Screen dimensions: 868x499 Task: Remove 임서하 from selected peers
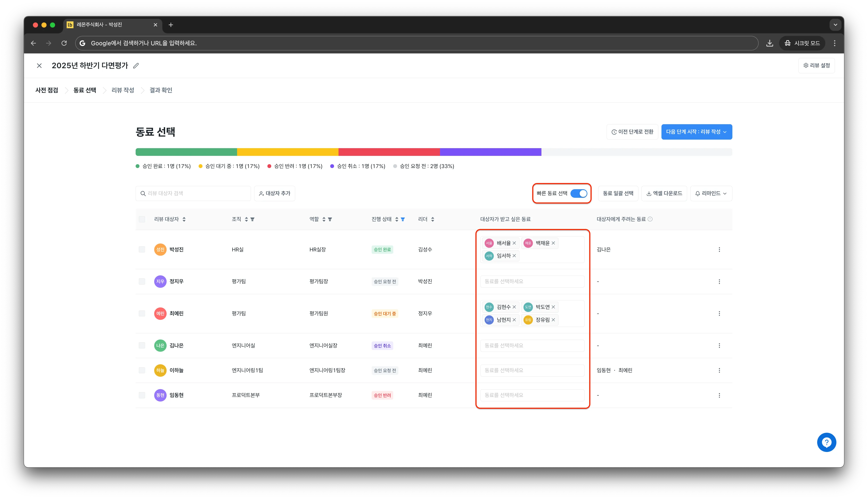pos(514,256)
